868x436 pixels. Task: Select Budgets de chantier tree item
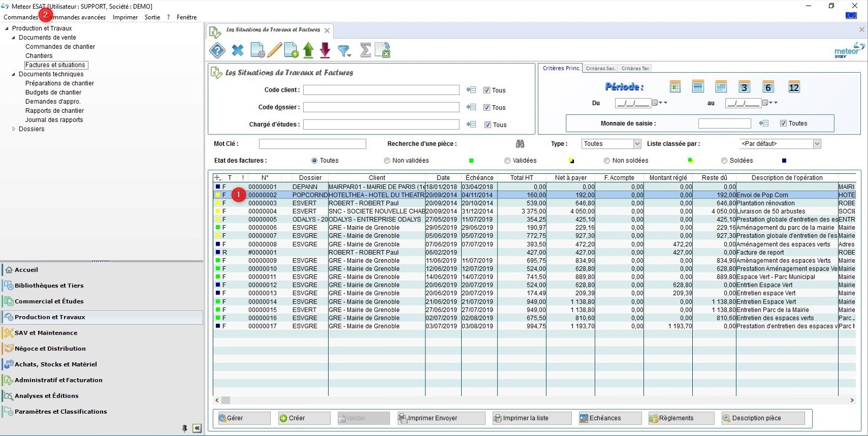53,93
